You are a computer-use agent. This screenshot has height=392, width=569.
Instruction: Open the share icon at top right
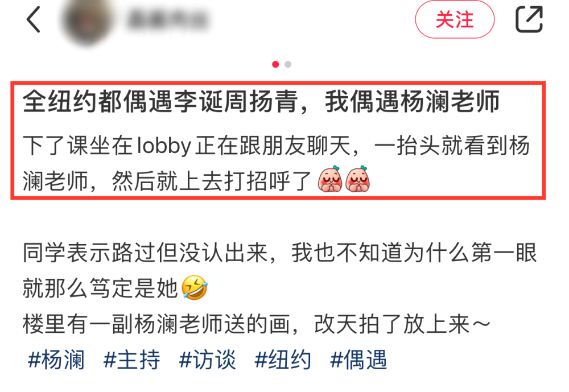point(529,19)
